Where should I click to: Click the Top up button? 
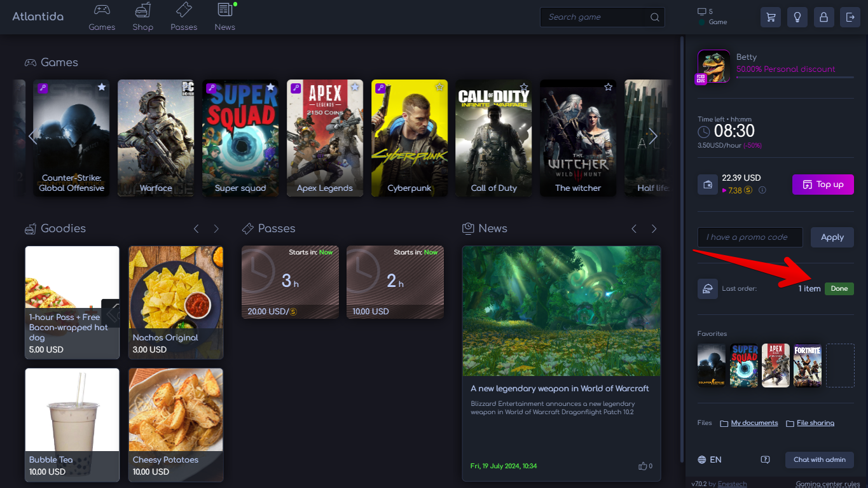tap(823, 185)
